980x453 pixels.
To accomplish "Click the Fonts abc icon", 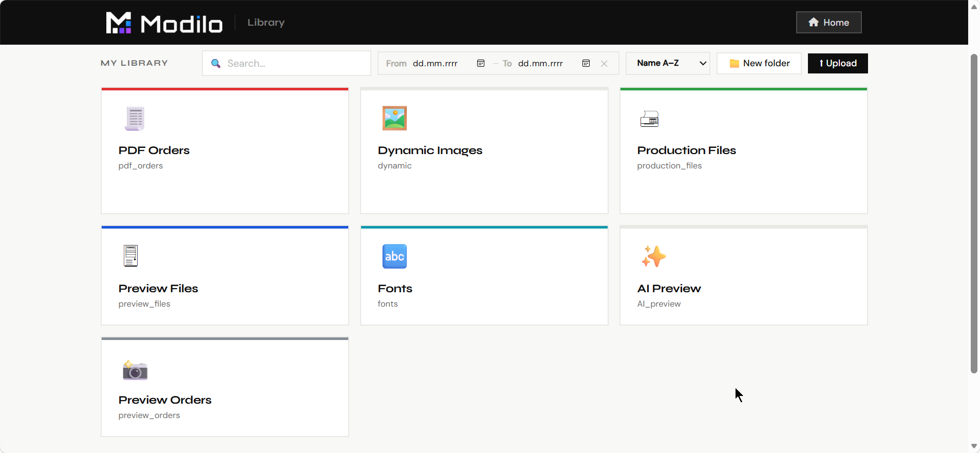I will [394, 256].
